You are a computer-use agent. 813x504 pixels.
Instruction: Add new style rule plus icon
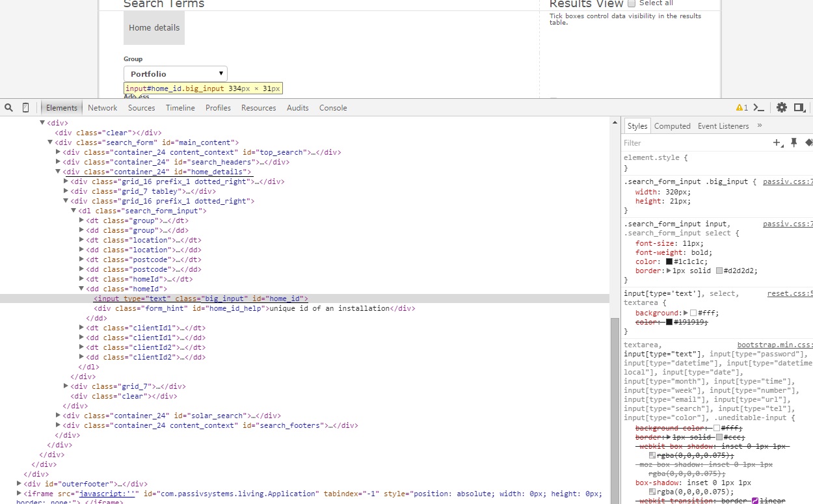777,142
